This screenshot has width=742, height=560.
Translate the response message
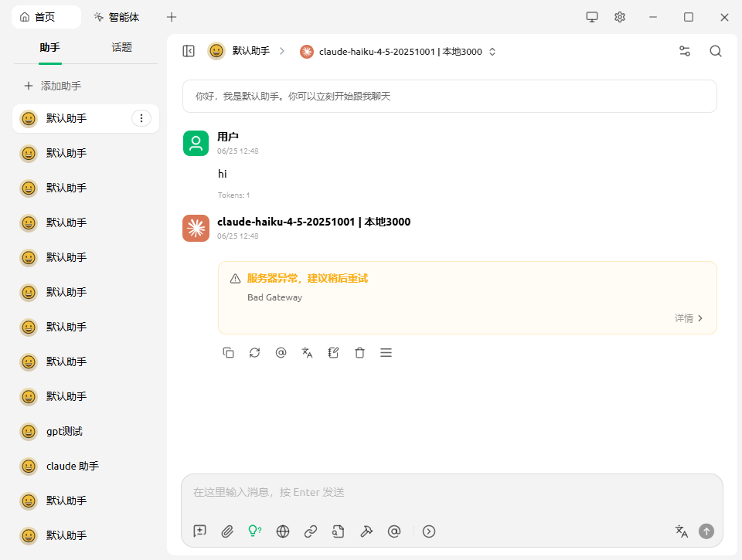pyautogui.click(x=307, y=353)
